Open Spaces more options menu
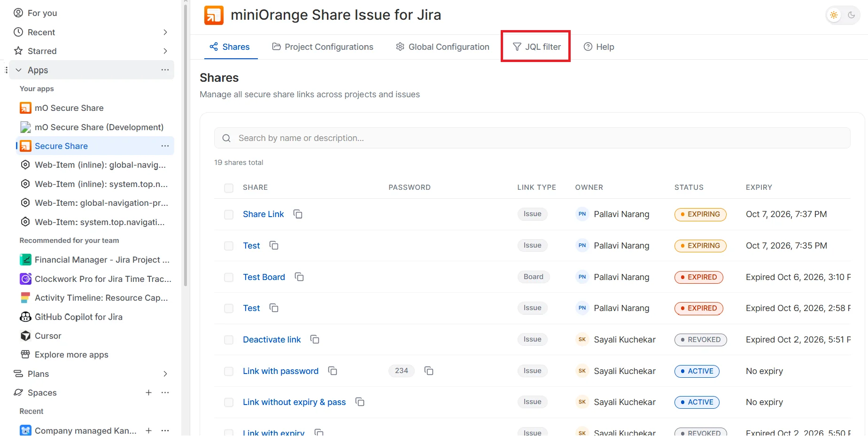 tap(165, 393)
